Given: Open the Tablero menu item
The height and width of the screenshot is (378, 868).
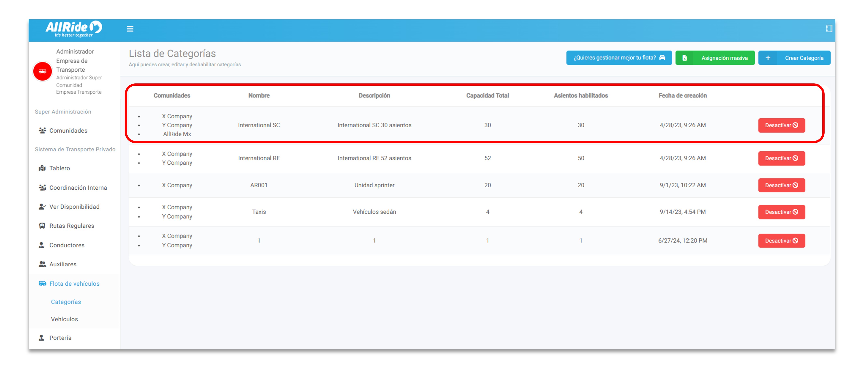Looking at the screenshot, I should click(x=59, y=168).
